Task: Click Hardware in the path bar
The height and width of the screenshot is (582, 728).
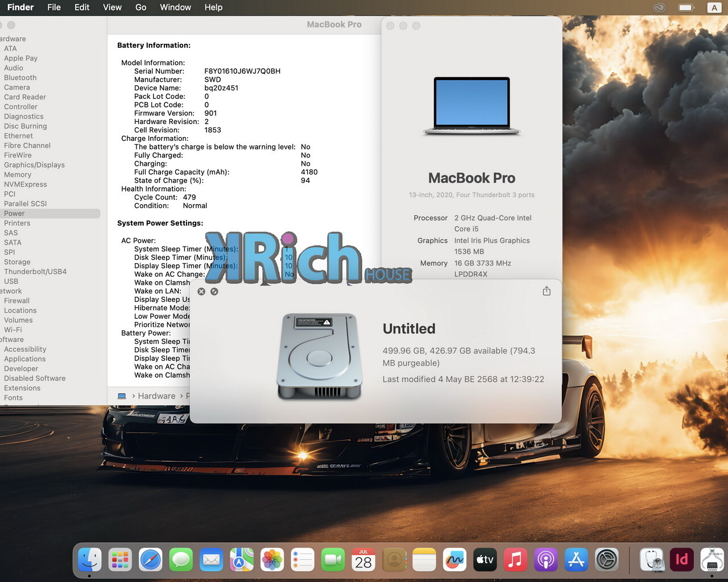Action: click(x=156, y=396)
